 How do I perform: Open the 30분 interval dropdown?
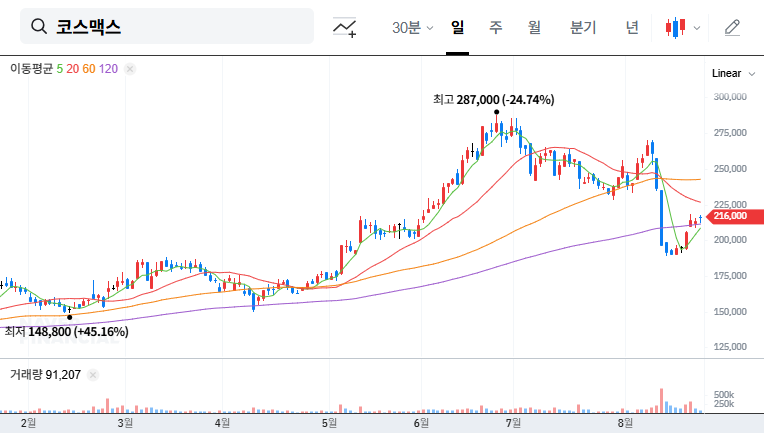(412, 28)
